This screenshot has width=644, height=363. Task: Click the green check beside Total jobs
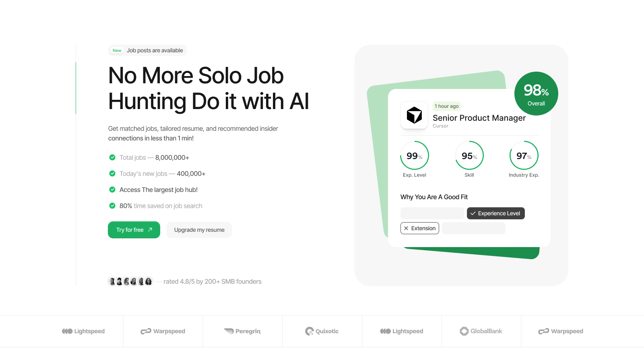coord(112,157)
